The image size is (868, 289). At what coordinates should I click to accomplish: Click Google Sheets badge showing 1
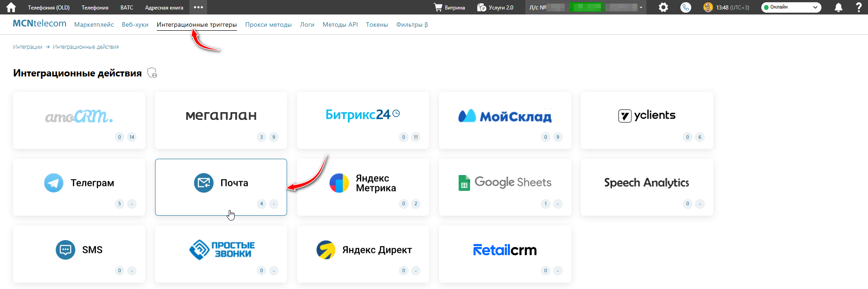click(x=546, y=204)
